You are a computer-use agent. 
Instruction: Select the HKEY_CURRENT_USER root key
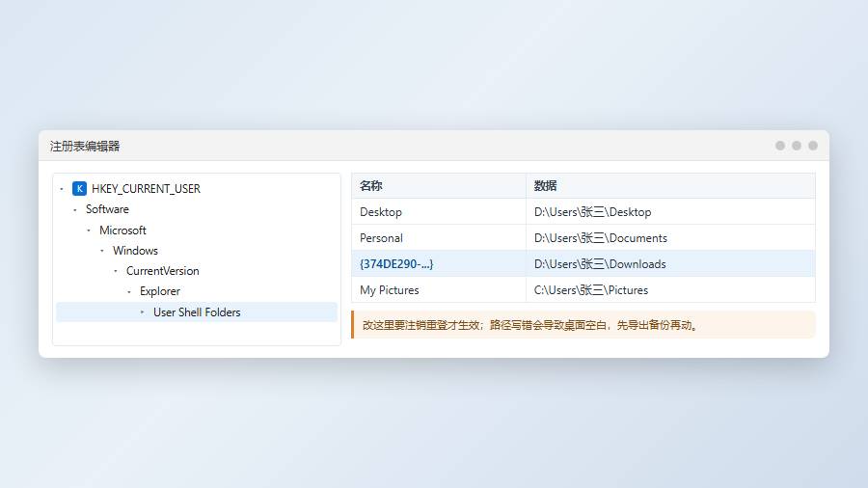147,189
